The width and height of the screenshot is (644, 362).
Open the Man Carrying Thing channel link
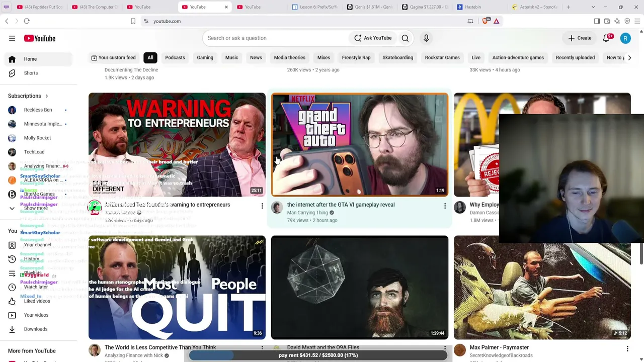tap(307, 213)
